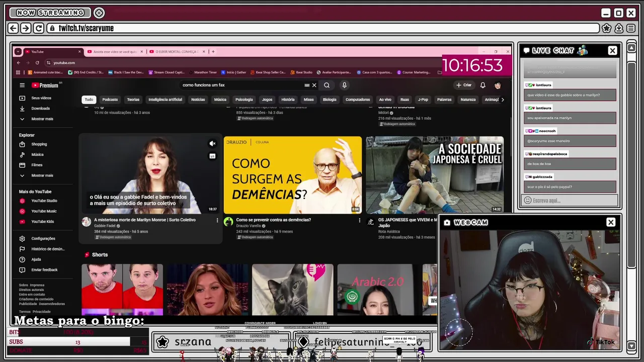Click the overlay favorite star icon

tap(607, 28)
